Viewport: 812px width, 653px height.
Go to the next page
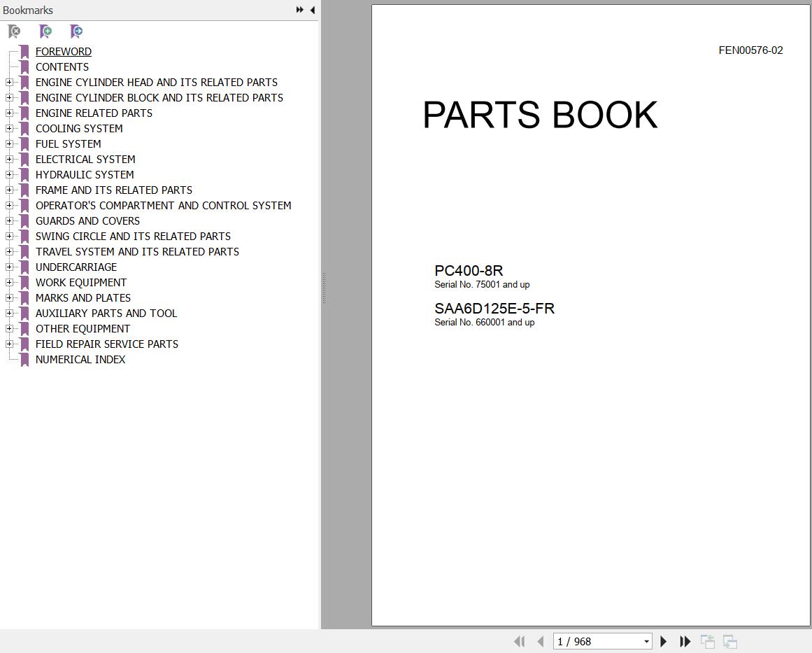click(663, 642)
